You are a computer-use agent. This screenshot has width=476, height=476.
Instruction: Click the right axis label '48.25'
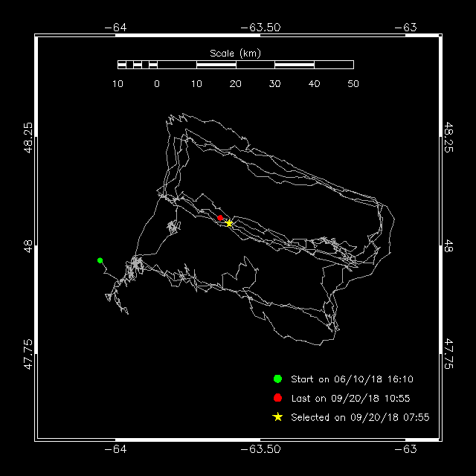pos(448,137)
